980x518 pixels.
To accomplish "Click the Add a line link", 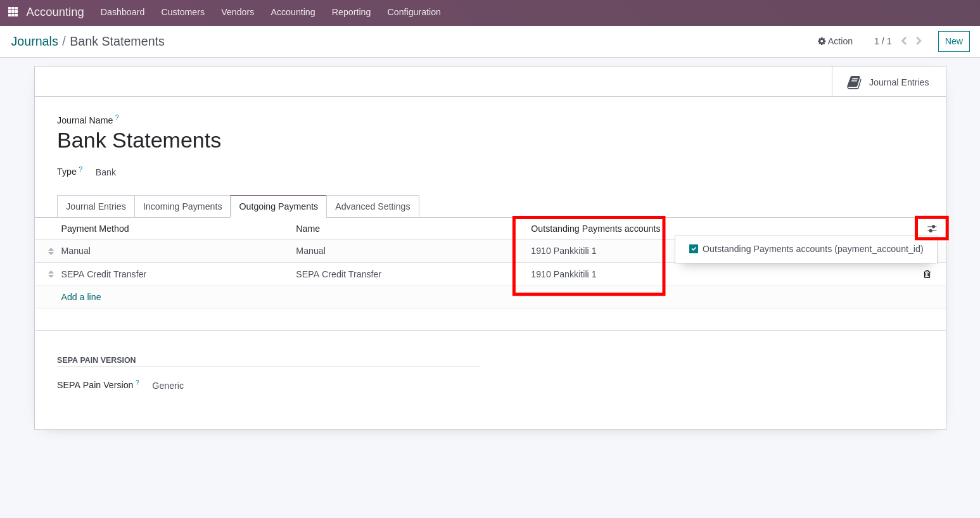I will point(81,297).
